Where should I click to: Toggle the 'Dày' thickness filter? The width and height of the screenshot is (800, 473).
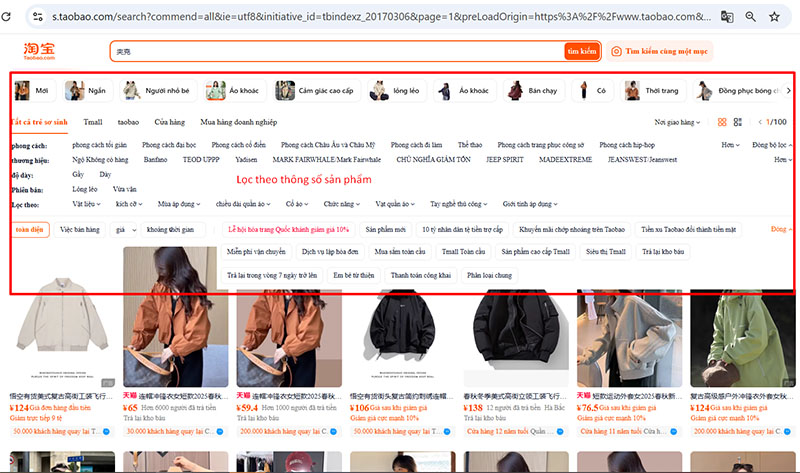point(105,174)
